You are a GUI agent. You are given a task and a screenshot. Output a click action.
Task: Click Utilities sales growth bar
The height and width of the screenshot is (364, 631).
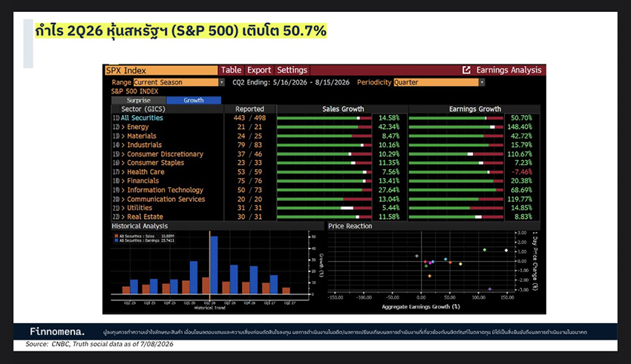coord(324,208)
